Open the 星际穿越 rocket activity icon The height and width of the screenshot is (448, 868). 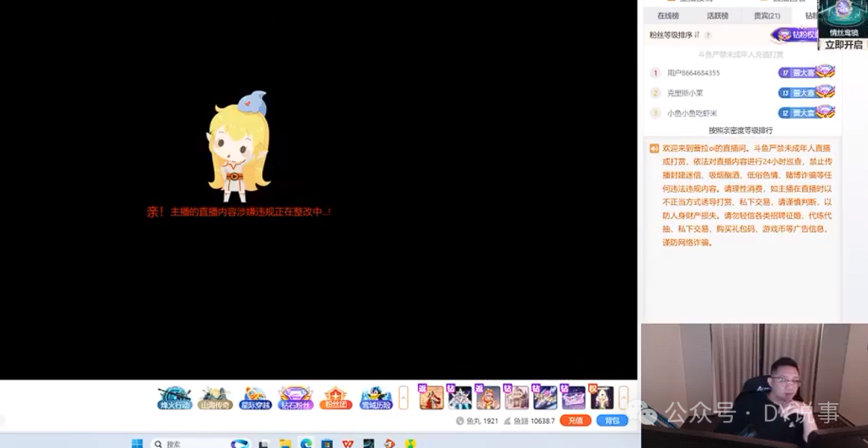[256, 397]
